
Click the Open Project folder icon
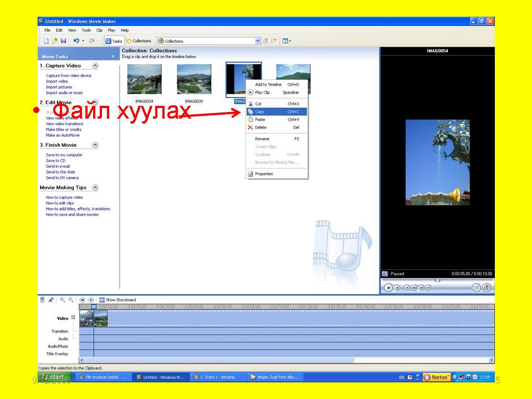point(55,41)
